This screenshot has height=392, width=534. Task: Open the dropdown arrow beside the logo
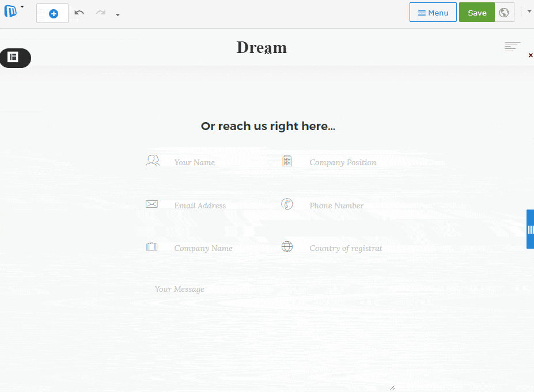click(x=22, y=7)
